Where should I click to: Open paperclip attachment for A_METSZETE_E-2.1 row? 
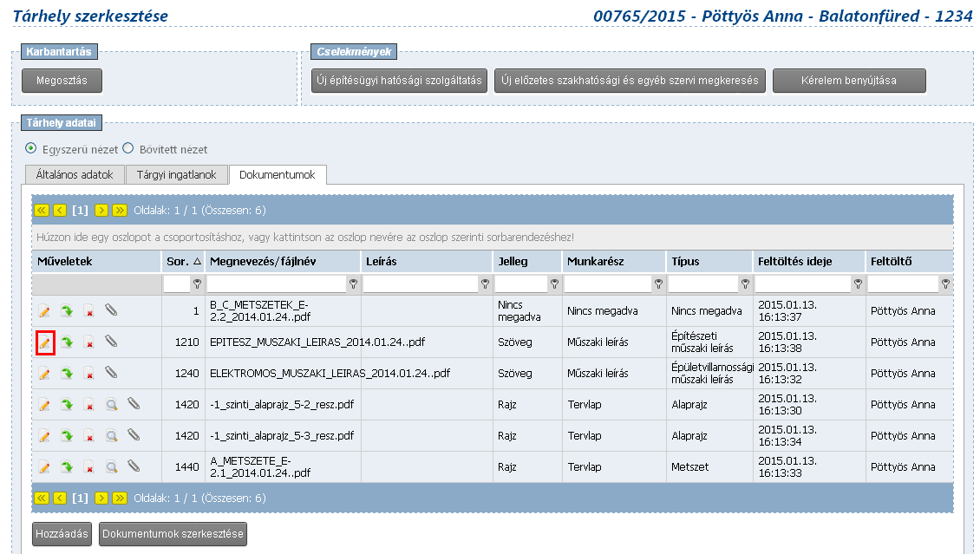point(134,466)
